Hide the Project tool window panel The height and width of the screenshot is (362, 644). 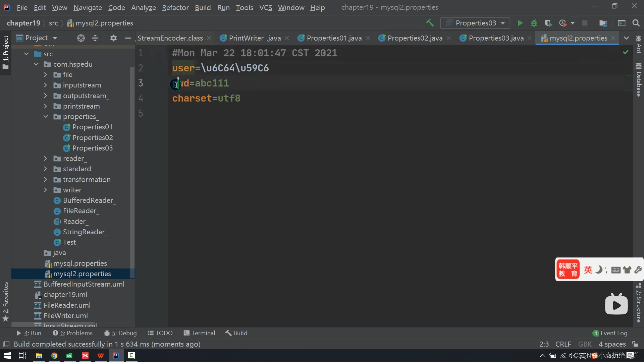click(x=127, y=38)
